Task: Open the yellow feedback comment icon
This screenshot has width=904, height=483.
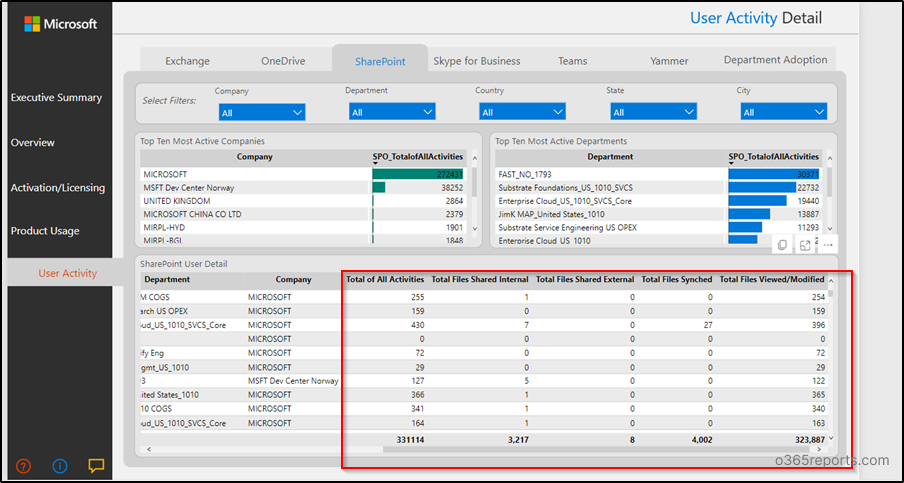Action: (x=96, y=466)
